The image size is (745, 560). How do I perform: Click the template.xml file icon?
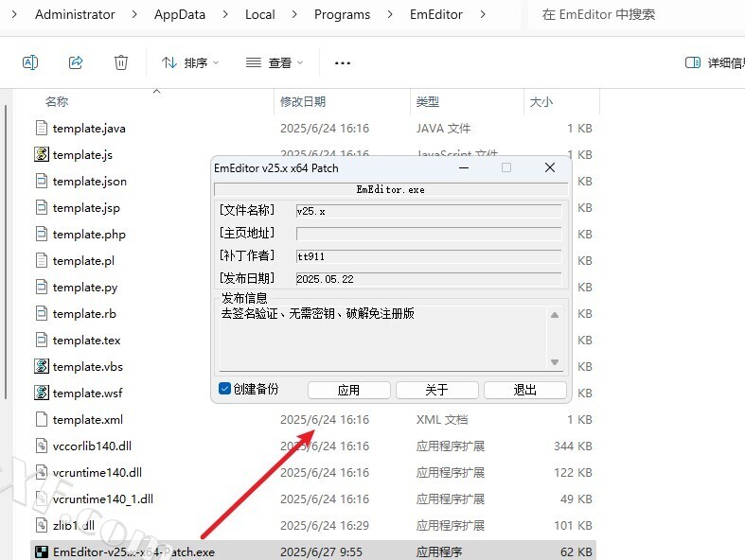pos(42,419)
